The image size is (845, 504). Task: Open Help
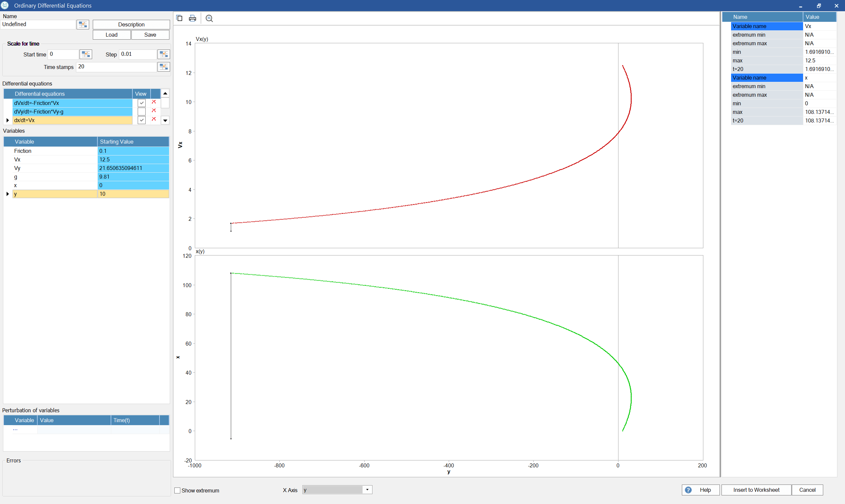point(700,490)
